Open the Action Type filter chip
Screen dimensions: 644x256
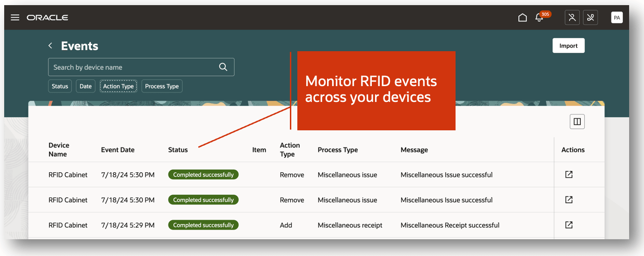(x=118, y=86)
